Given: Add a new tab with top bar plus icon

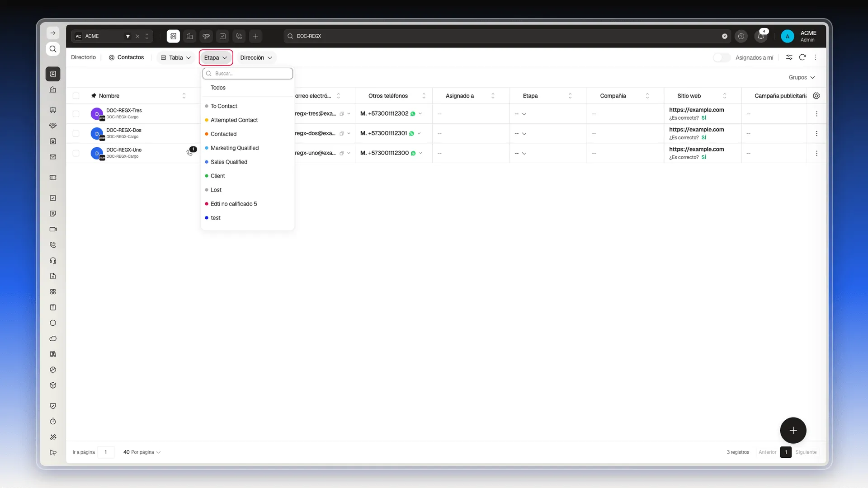Looking at the screenshot, I should click(x=255, y=36).
